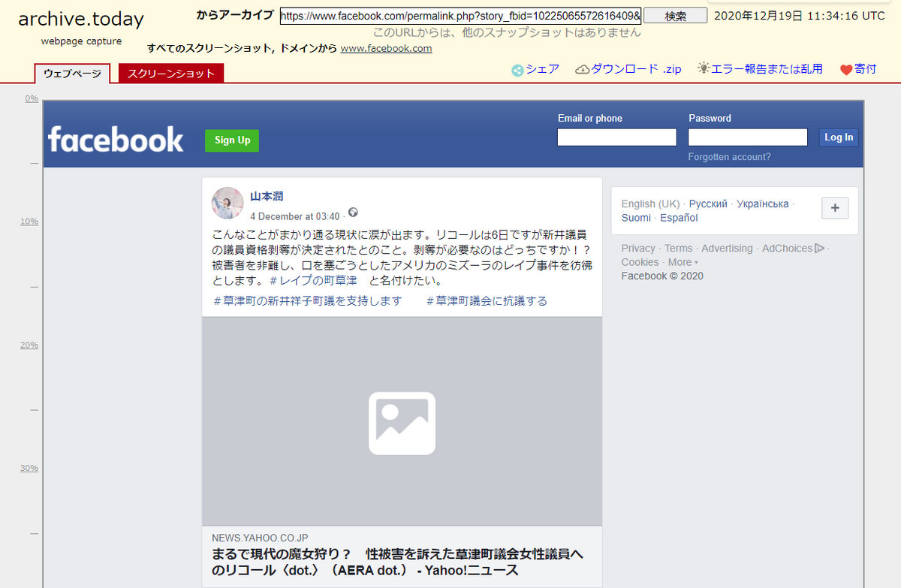This screenshot has width=901, height=588.
Task: Open the Terms footer link
Action: (679, 249)
